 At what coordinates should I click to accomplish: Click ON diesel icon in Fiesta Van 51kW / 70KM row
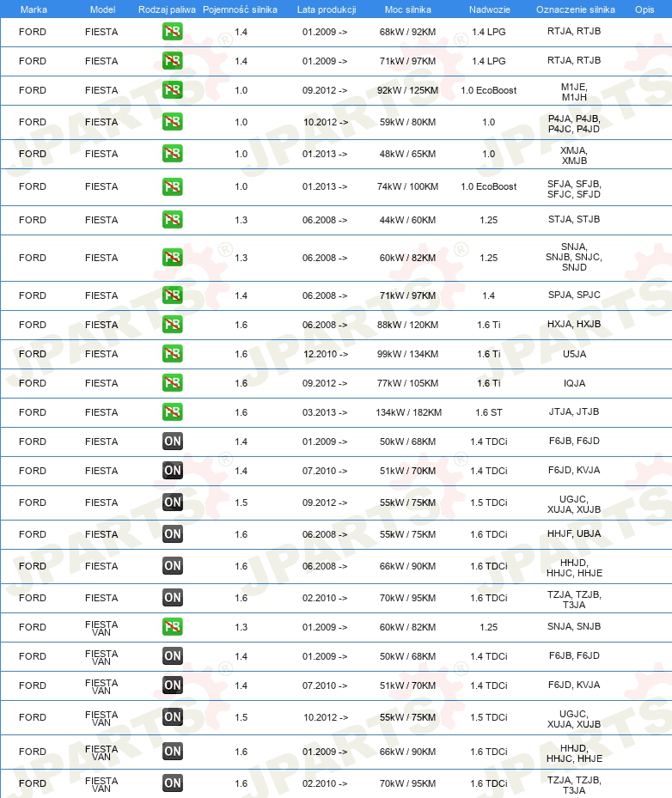[173, 685]
